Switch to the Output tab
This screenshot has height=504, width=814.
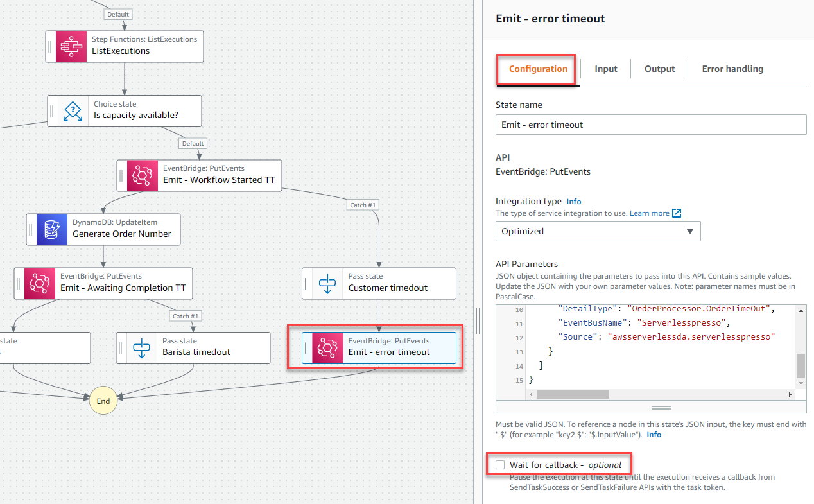point(659,69)
